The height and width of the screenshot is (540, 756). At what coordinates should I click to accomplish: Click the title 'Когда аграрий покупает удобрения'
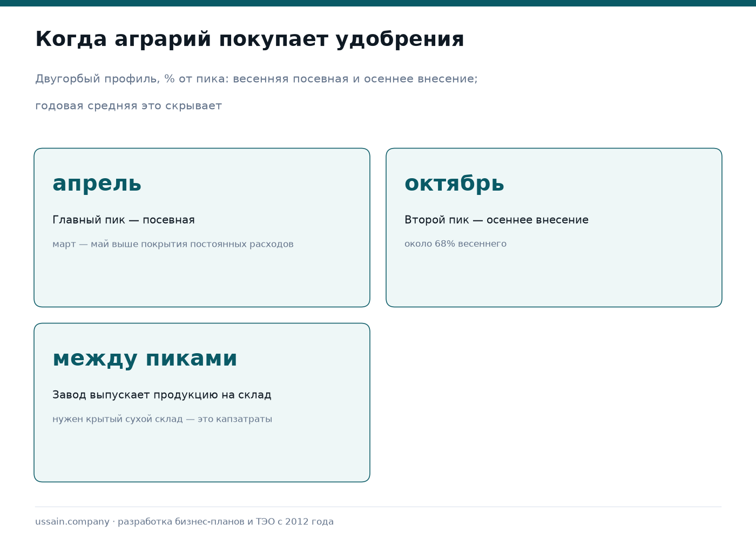click(x=249, y=39)
